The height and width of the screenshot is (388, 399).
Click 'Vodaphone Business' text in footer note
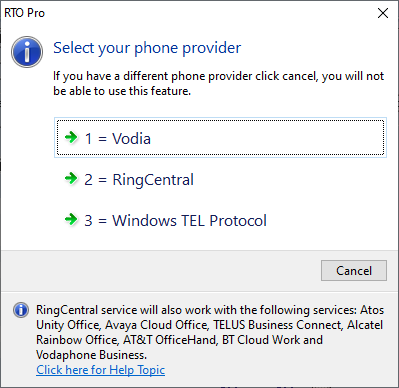91,355
